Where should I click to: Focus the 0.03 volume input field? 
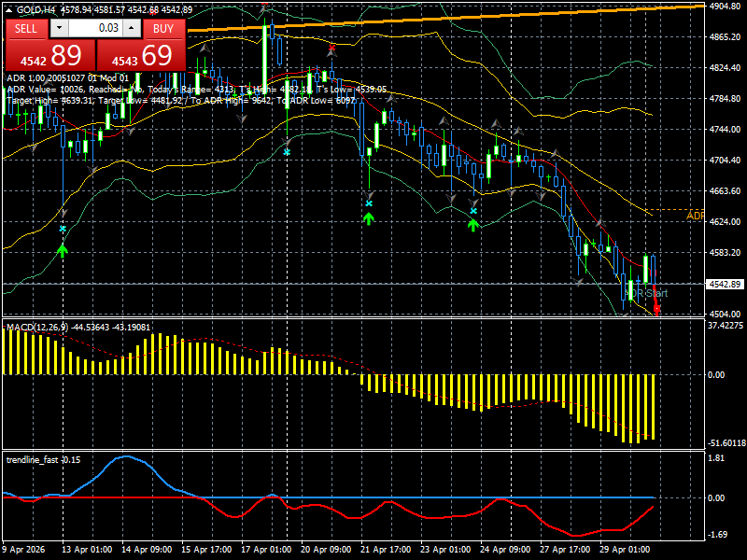coord(96,28)
